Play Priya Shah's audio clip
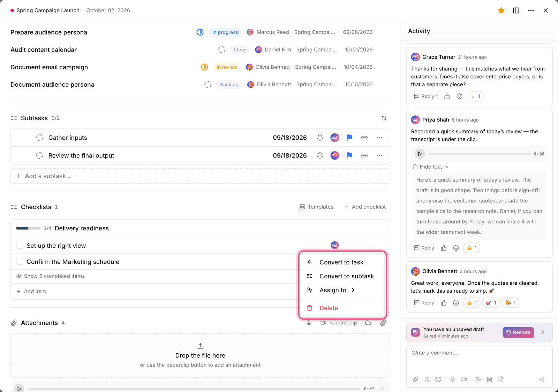558x392 pixels. [x=420, y=154]
